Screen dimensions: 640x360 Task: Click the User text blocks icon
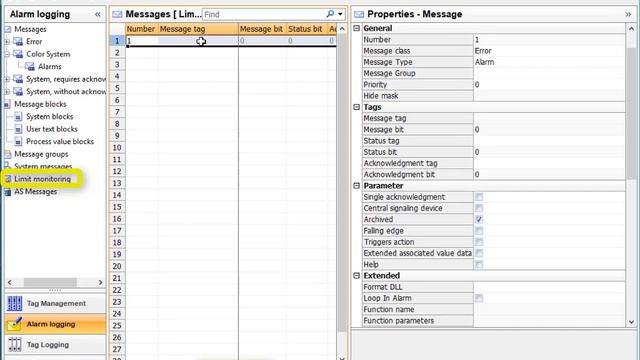coord(18,129)
